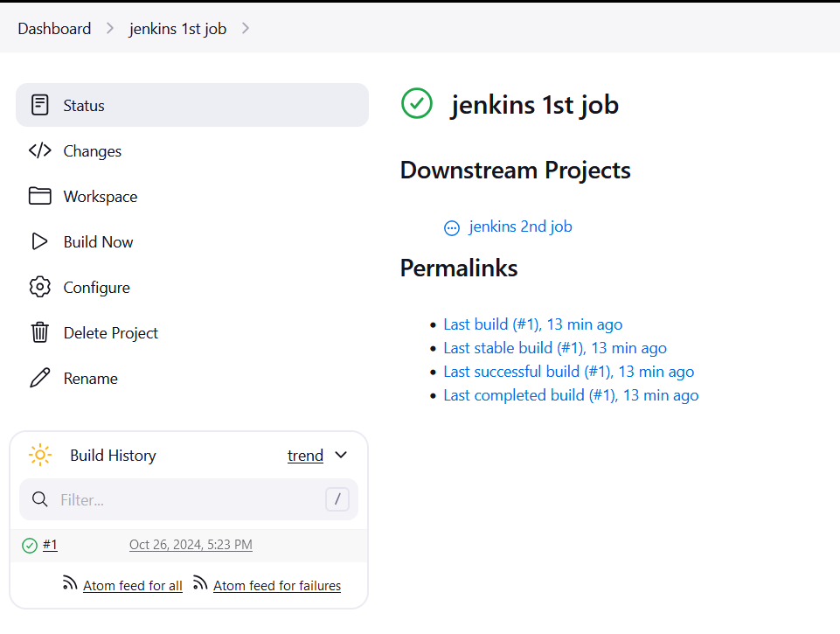Click the Build History sun weather icon
This screenshot has width=840, height=634.
tap(40, 455)
